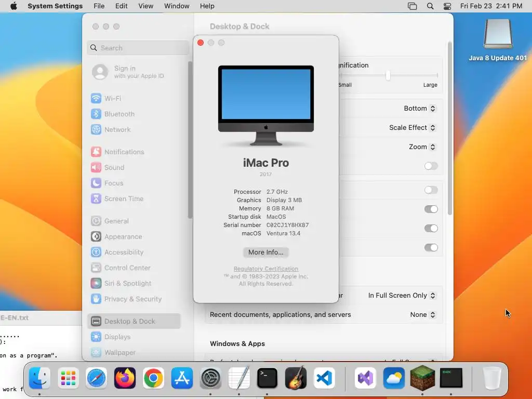The height and width of the screenshot is (399, 532).
Task: Click the date and time in menu bar
Action: coord(491,6)
